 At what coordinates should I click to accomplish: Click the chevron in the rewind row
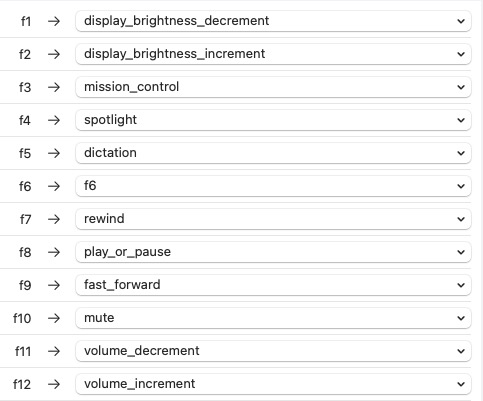461,219
